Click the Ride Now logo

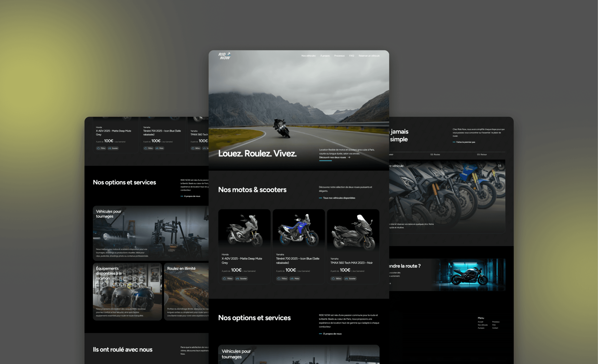point(224,56)
